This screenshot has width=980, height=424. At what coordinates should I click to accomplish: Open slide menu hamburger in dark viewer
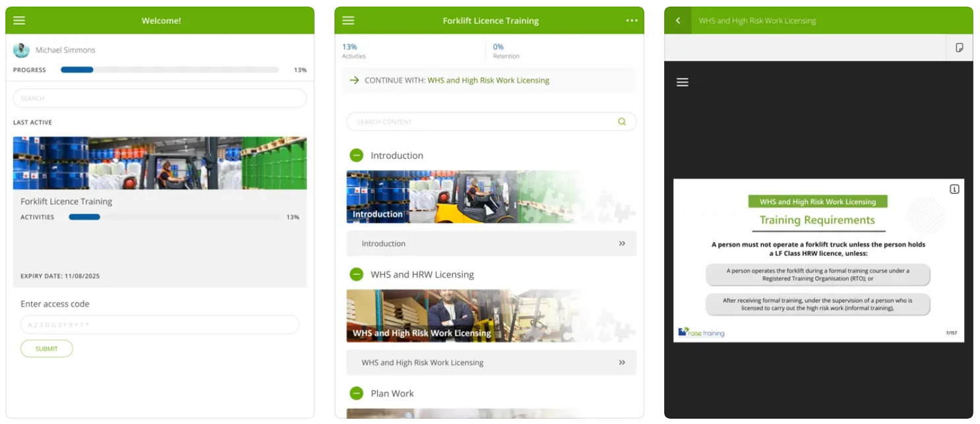click(683, 82)
